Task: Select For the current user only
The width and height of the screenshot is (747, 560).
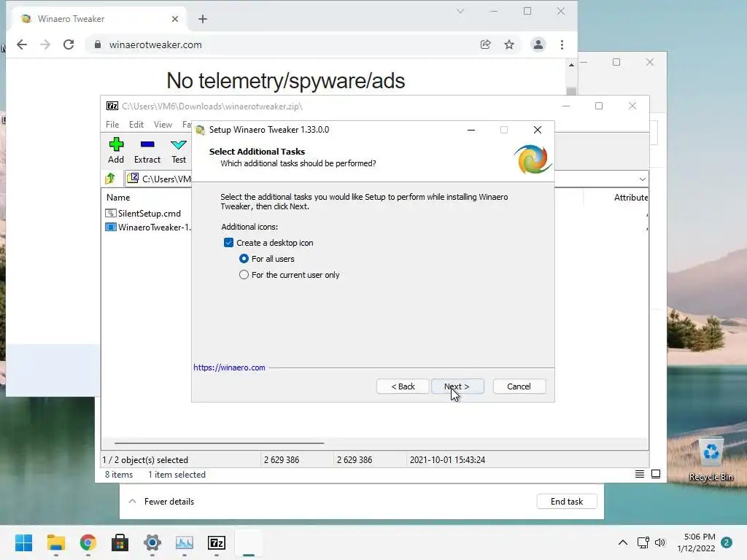Action: (x=244, y=275)
